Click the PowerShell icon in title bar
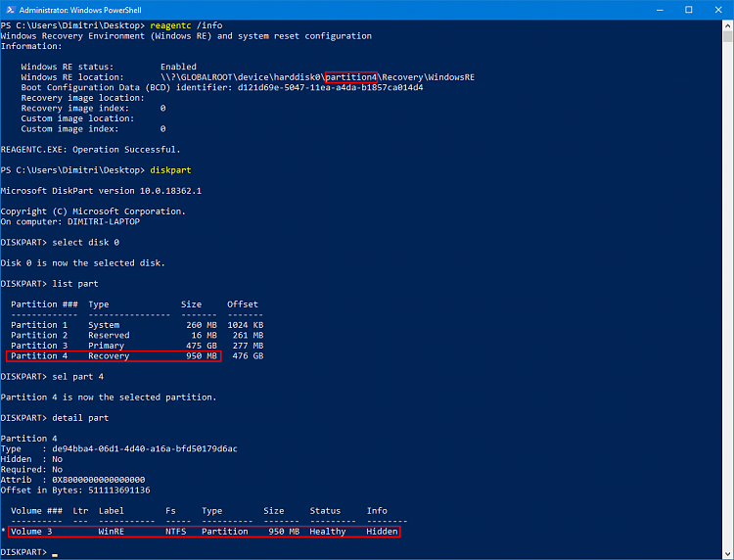734x560 pixels. pos(10,10)
